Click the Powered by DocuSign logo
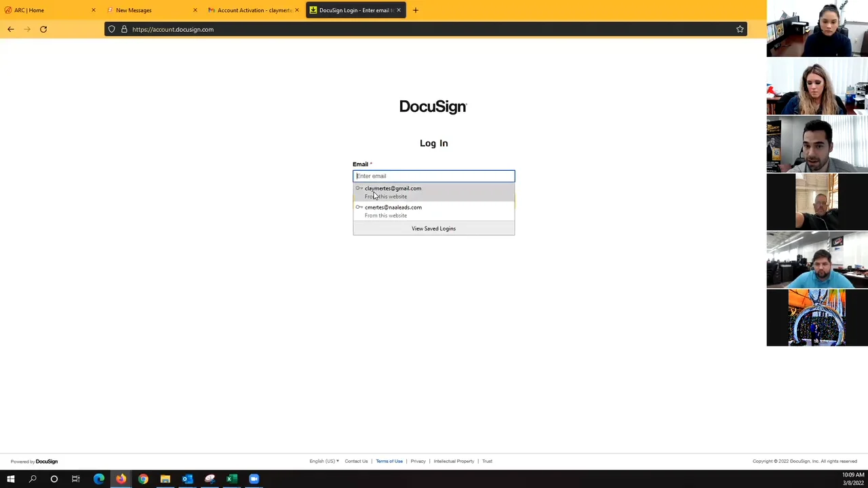The width and height of the screenshot is (868, 488). coord(34,462)
